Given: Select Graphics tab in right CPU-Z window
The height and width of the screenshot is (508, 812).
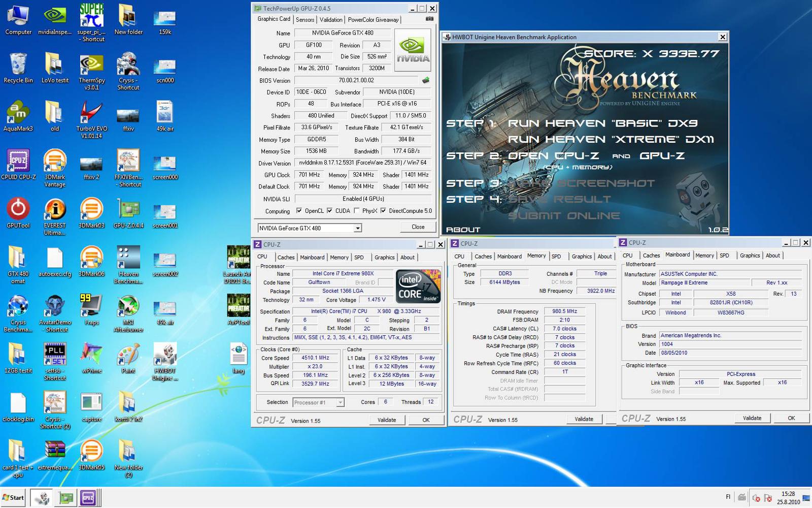Looking at the screenshot, I should tap(750, 255).
